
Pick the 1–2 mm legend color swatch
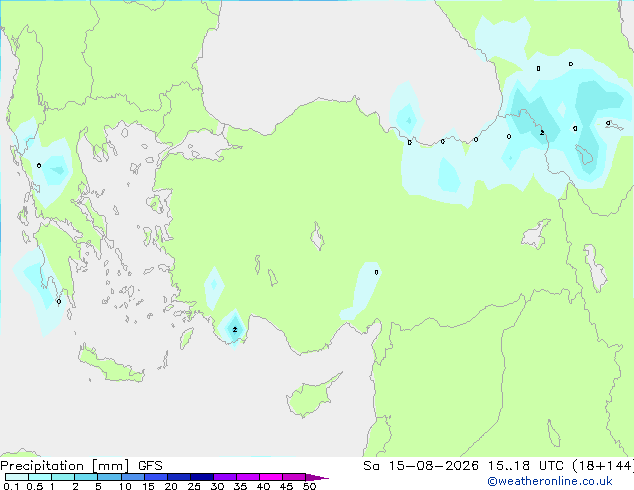[63, 477]
